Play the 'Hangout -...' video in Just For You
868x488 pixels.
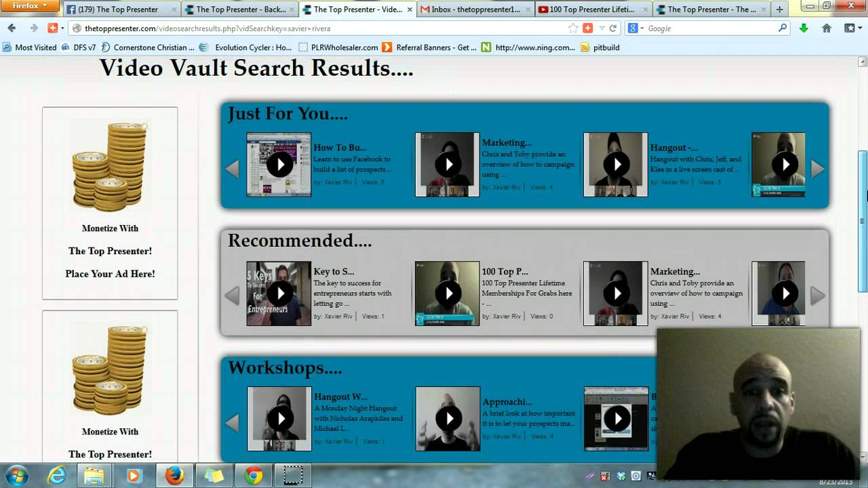tap(616, 165)
